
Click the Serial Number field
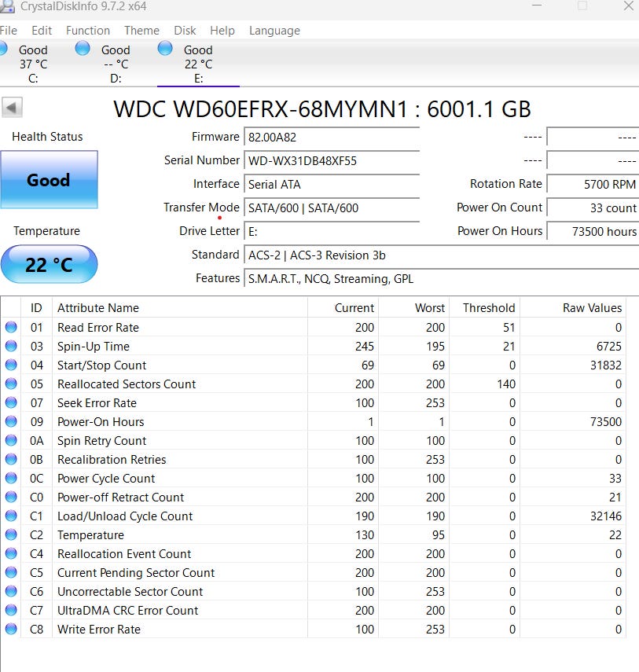point(332,161)
